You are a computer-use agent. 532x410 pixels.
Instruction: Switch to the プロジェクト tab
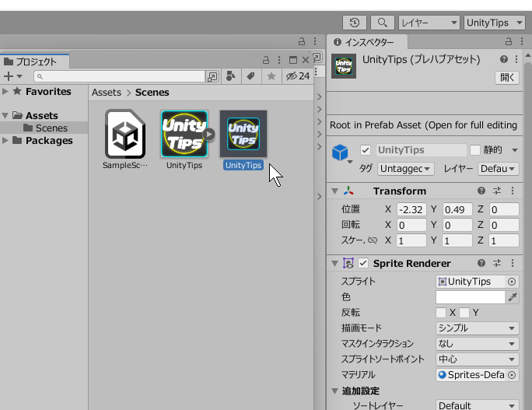click(34, 61)
